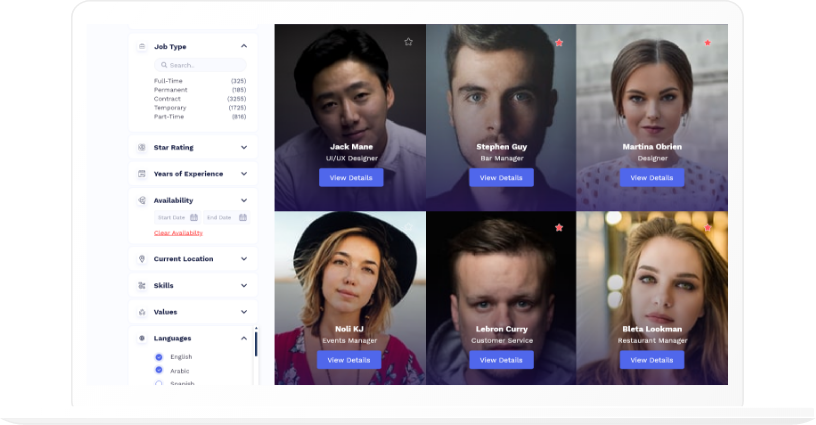The image size is (816, 425).
Task: View Details for Jack Mane
Action: point(351,177)
